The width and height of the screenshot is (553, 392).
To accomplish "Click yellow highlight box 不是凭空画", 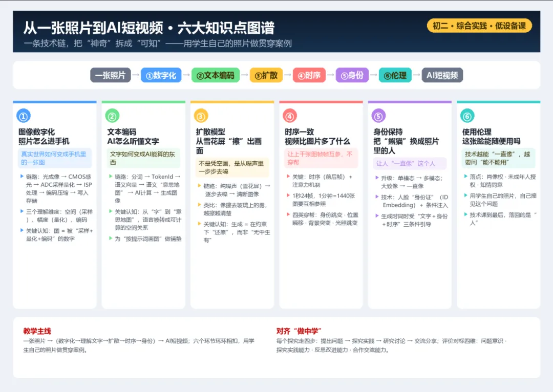I will click(232, 167).
